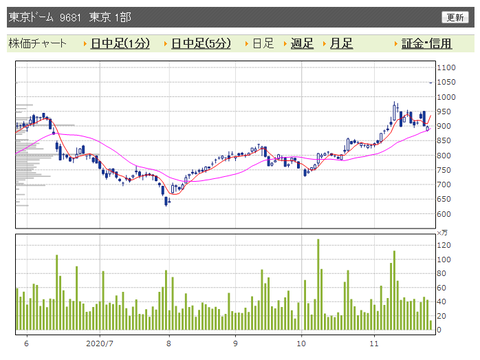Click the arrow icon before 証金・信用
The height and width of the screenshot is (360, 480).
(396, 44)
